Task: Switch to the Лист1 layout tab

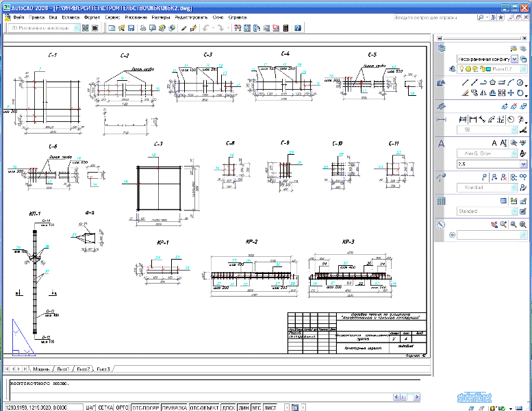Action: [63, 369]
